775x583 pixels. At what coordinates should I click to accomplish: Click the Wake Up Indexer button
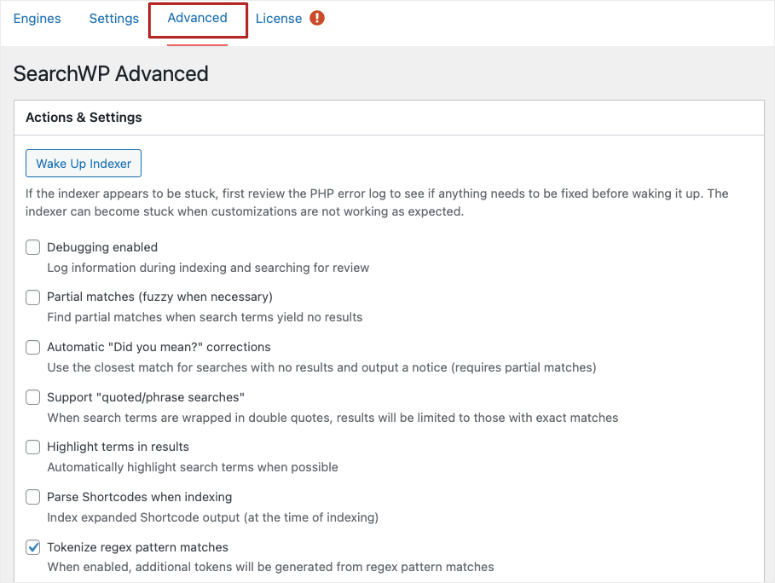(x=84, y=163)
